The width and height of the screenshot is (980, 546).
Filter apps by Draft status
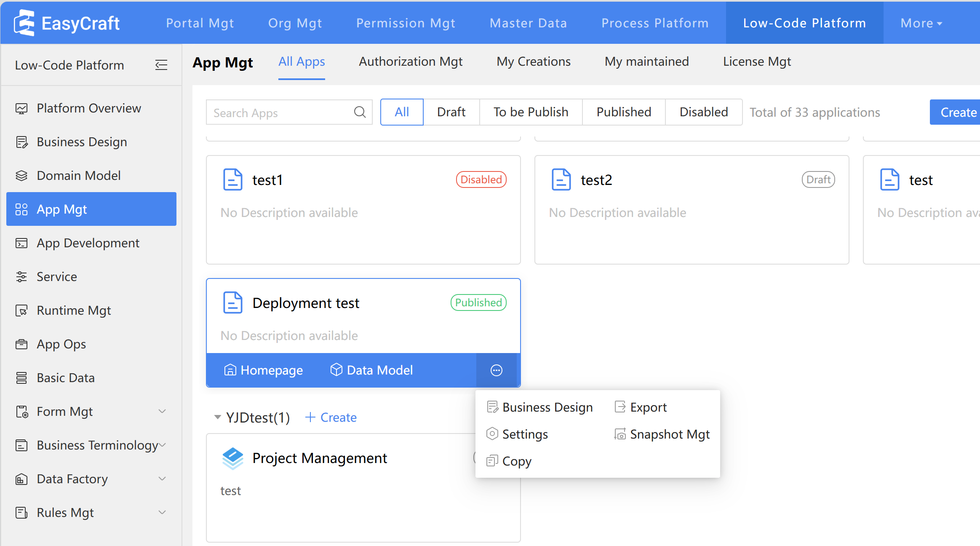[451, 112]
